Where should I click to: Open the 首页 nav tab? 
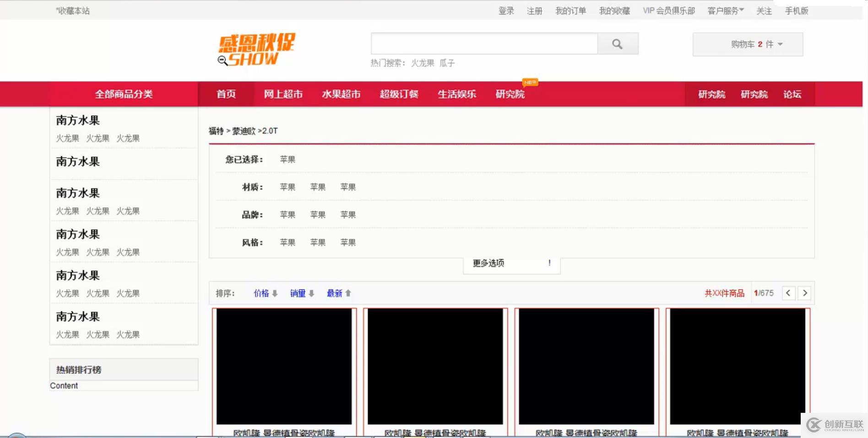coord(226,94)
